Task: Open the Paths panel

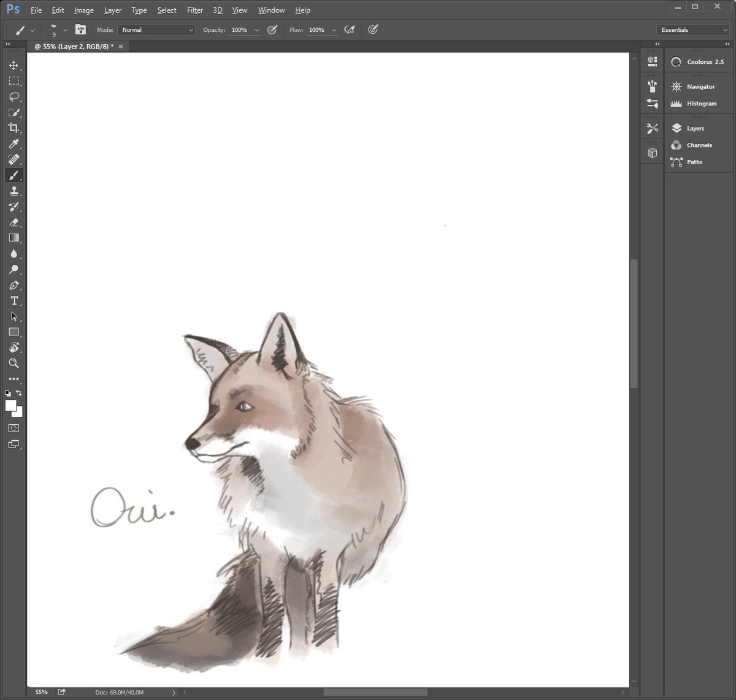Action: coord(699,162)
